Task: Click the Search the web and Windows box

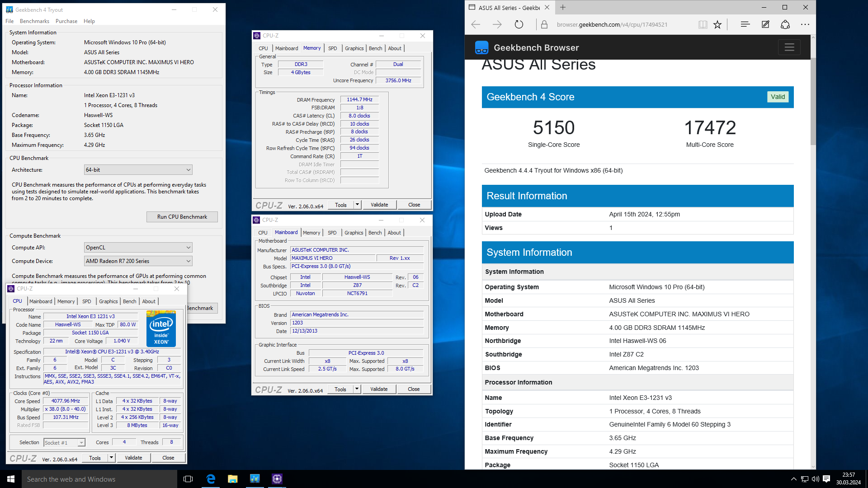Action: [x=99, y=479]
